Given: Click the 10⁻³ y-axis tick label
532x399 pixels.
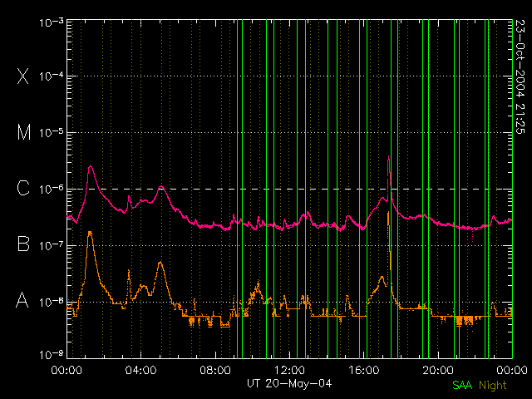Looking at the screenshot, I should 52,23.
